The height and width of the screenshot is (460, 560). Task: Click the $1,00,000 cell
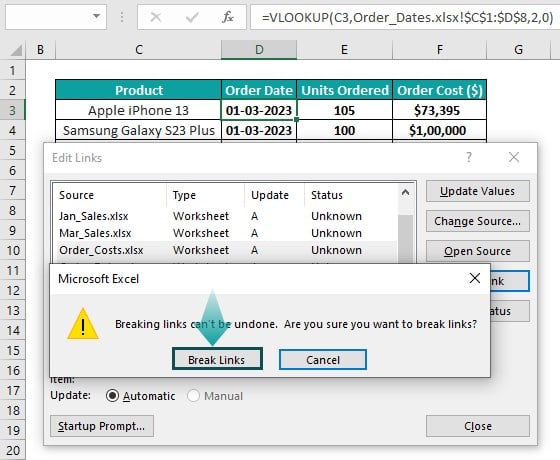[440, 130]
